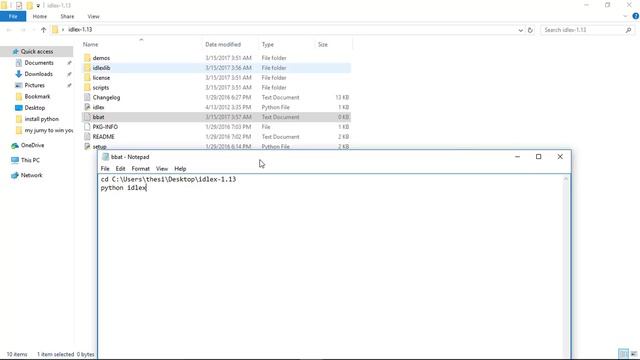Open install python folder in sidebar

point(42,119)
